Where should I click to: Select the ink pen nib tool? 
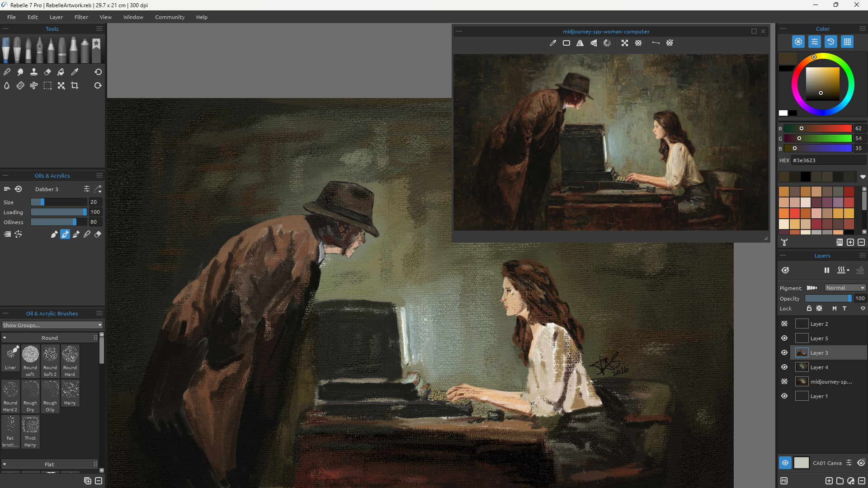coord(40,50)
